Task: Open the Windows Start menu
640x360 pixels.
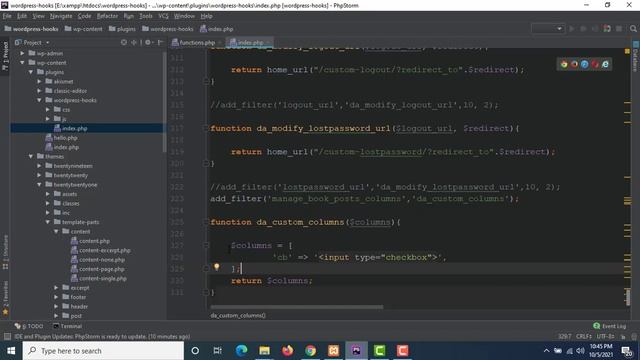Action: [11, 351]
